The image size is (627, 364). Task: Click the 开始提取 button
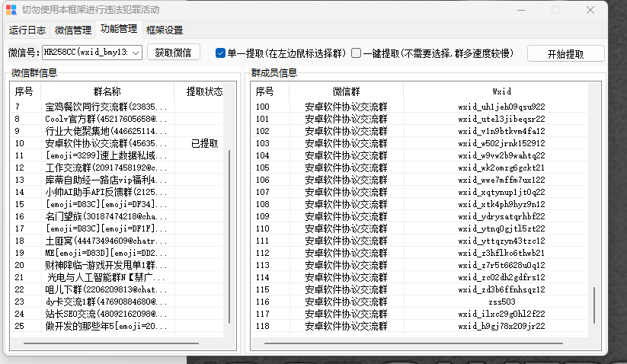(x=565, y=54)
